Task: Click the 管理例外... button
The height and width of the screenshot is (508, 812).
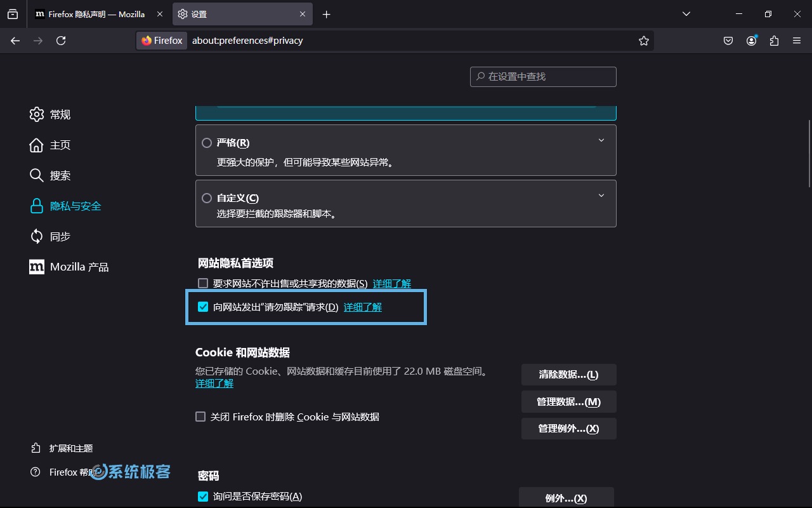Action: click(569, 429)
